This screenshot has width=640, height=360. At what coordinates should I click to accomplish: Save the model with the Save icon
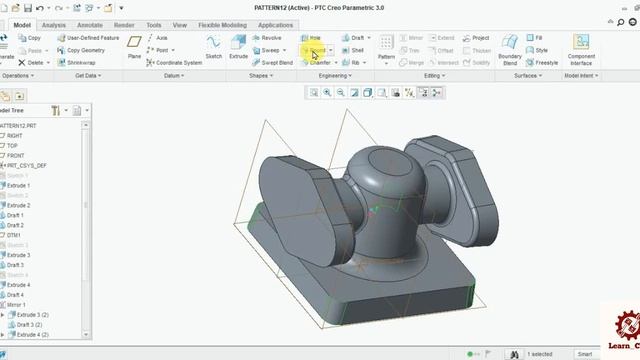28,8
